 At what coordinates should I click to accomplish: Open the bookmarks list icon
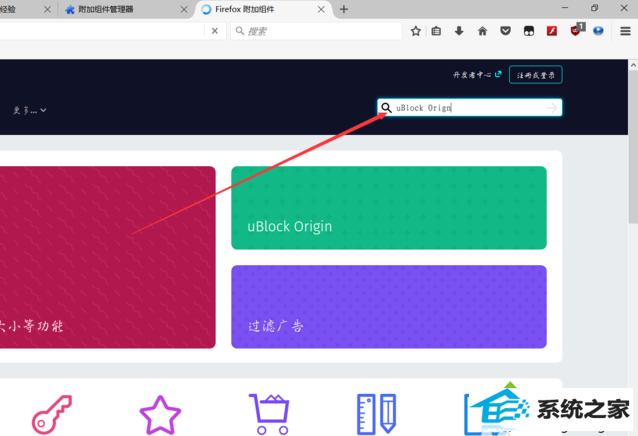[436, 31]
